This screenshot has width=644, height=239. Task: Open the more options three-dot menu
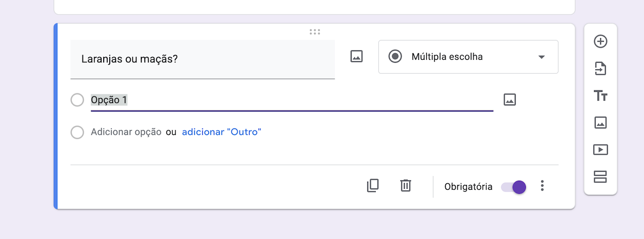542,186
